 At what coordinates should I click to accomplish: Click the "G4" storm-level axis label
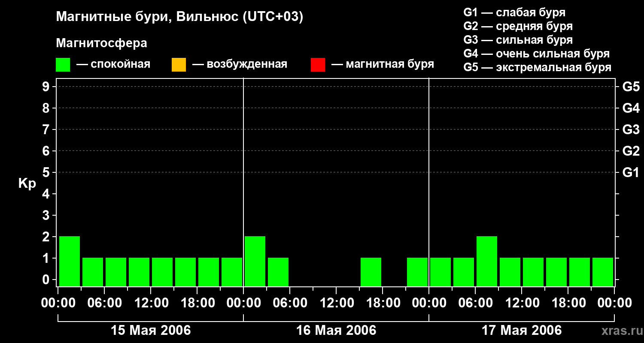coord(631,108)
